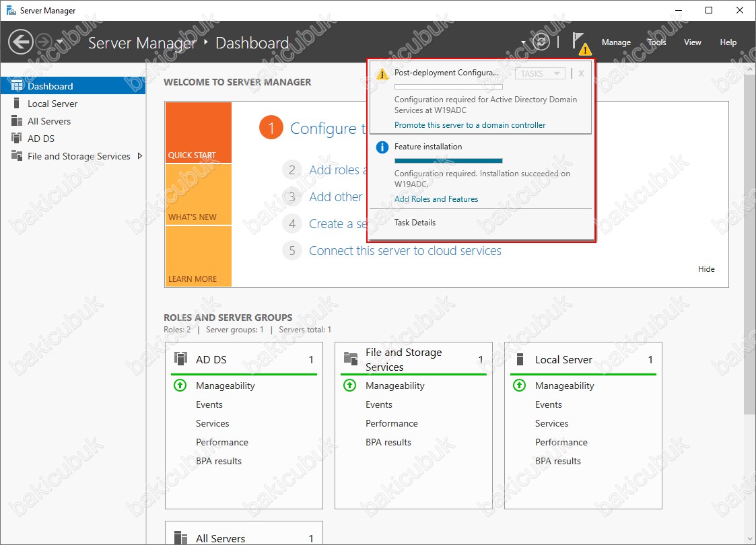The height and width of the screenshot is (545, 756).
Task: Open the Tools menu
Action: point(656,42)
